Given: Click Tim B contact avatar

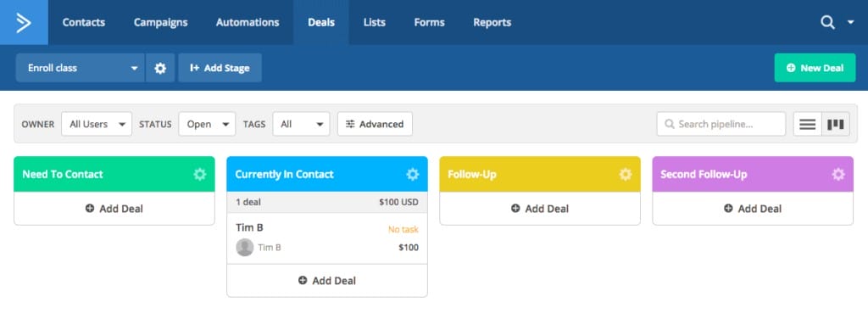Looking at the screenshot, I should click(245, 248).
